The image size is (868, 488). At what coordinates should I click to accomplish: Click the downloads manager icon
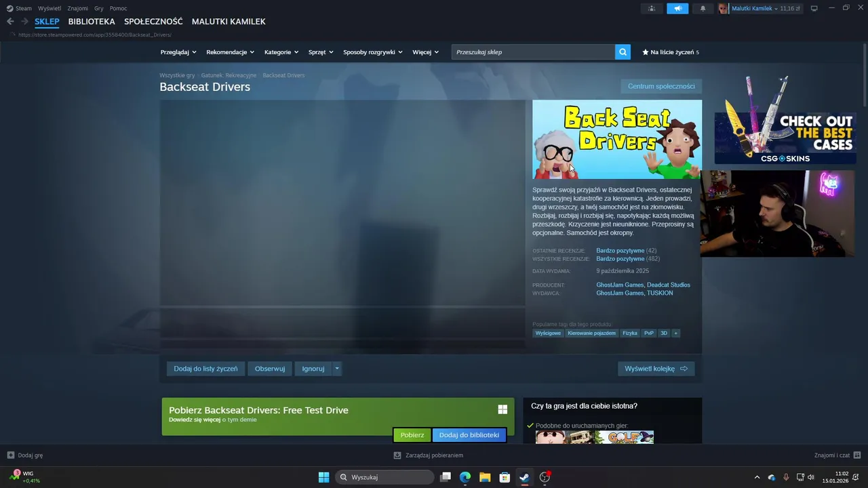point(397,455)
